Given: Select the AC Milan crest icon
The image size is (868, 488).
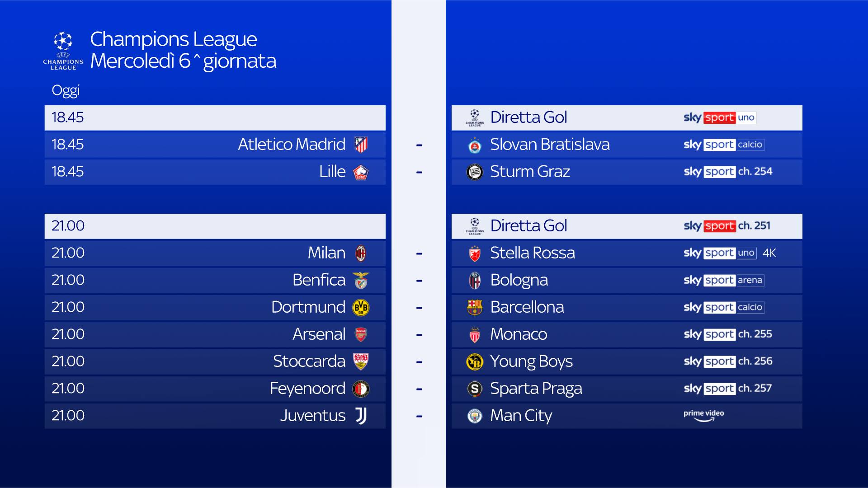Looking at the screenshot, I should tap(360, 253).
